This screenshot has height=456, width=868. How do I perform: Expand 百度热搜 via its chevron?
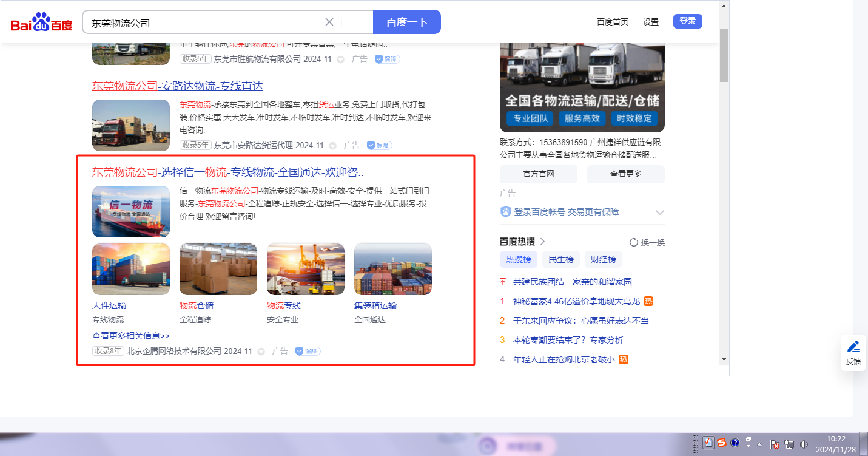(x=542, y=242)
